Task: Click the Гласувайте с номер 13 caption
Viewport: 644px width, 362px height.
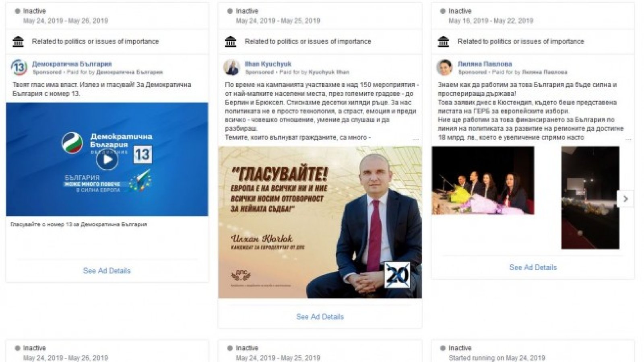Action: [x=79, y=224]
